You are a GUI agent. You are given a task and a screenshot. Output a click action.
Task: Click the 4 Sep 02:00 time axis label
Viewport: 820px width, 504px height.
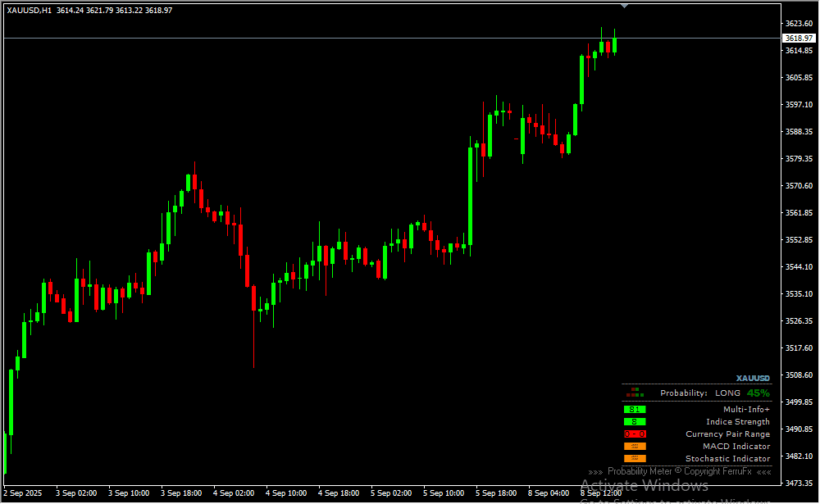tap(234, 493)
